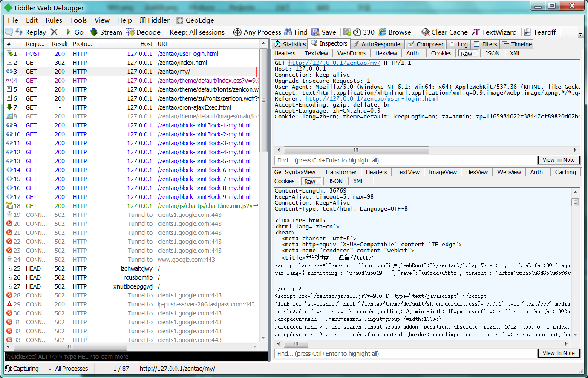Image resolution: width=588 pixels, height=378 pixels.
Task: Replay the selected session
Action: tap(31, 32)
